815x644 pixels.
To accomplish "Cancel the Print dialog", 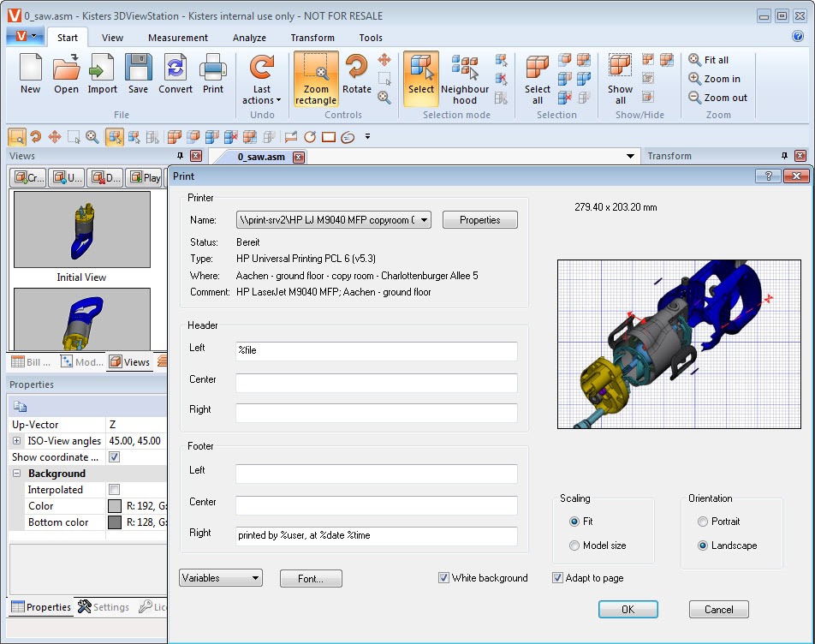I will coord(719,609).
